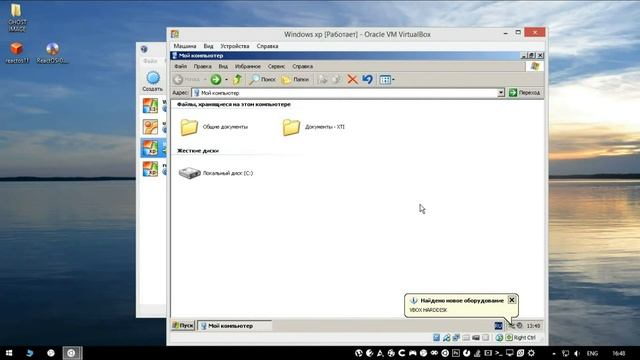Open the Windows 10 Start menu

coord(9,353)
